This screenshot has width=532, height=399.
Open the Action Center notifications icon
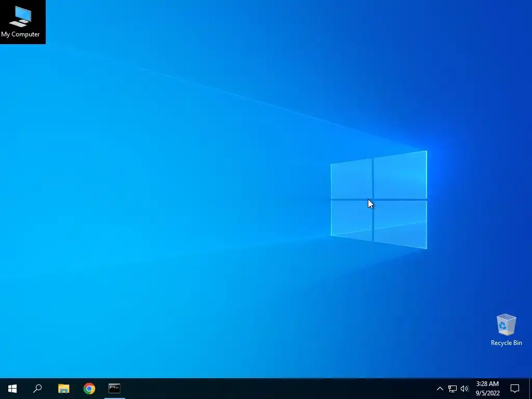click(x=515, y=389)
